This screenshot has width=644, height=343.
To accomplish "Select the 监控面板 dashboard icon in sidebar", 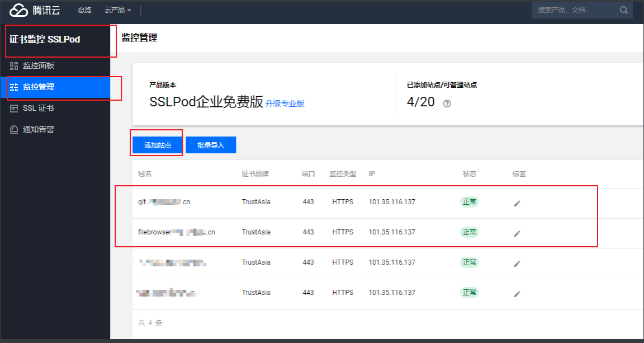I will coord(14,65).
